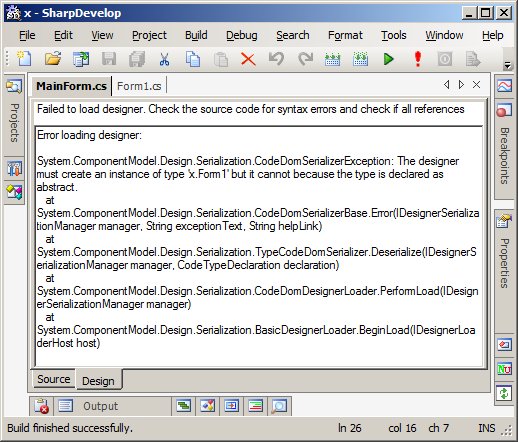
Task: Click the Errors pad icon in bottom bar
Action: [42, 406]
